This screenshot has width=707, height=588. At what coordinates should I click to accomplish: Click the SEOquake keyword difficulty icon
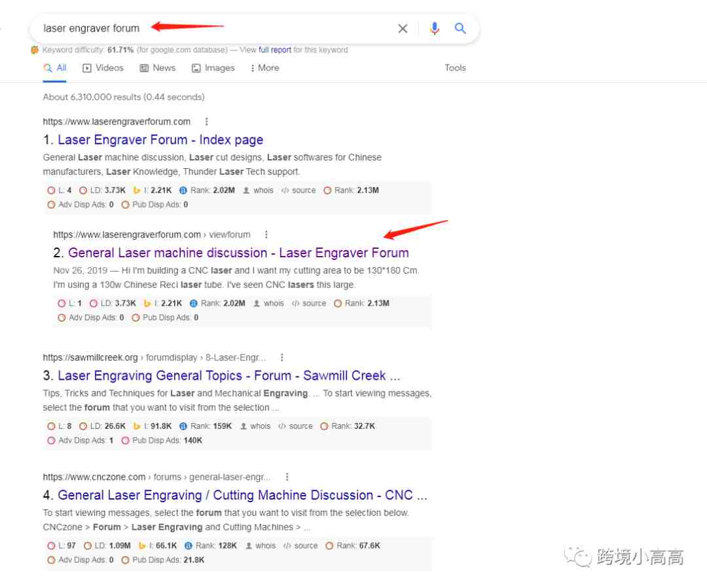click(x=35, y=50)
